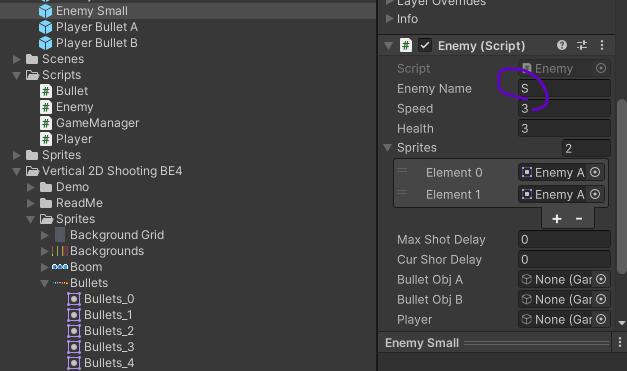Open Enemy script three-dot context menu

coord(602,45)
